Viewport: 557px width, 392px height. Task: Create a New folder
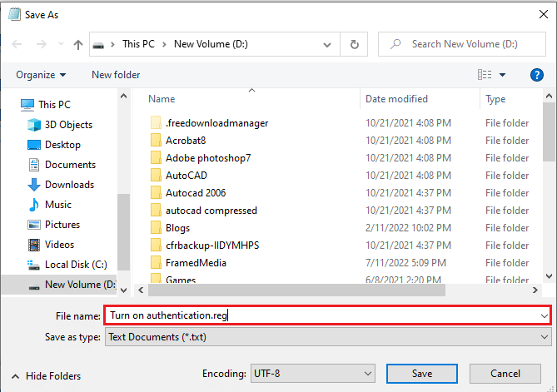116,75
